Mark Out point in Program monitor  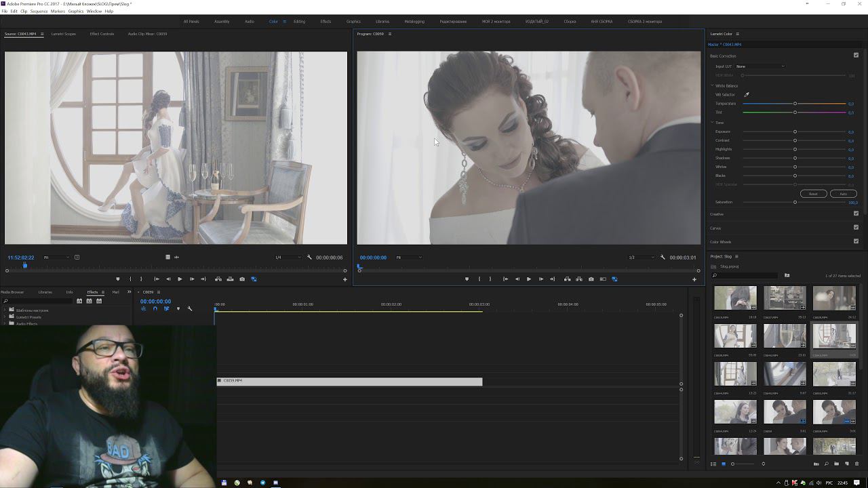[x=490, y=279]
